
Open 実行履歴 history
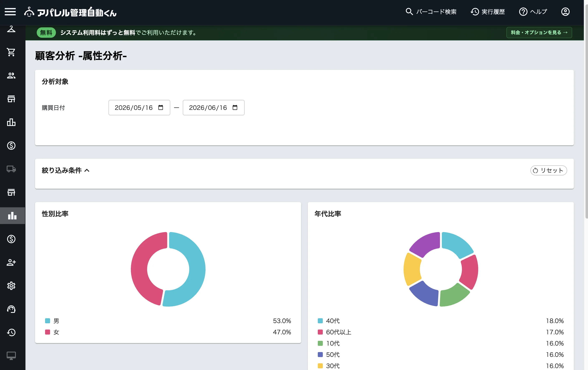pyautogui.click(x=488, y=12)
